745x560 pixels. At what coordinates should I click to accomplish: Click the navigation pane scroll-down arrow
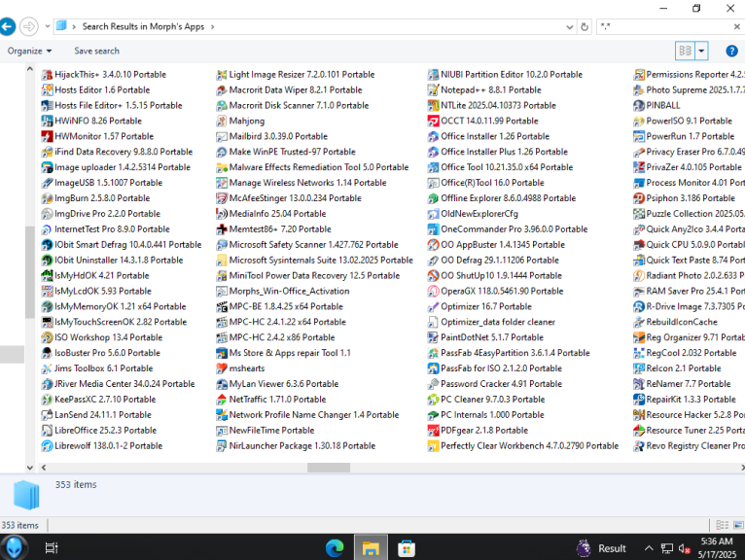(x=29, y=468)
